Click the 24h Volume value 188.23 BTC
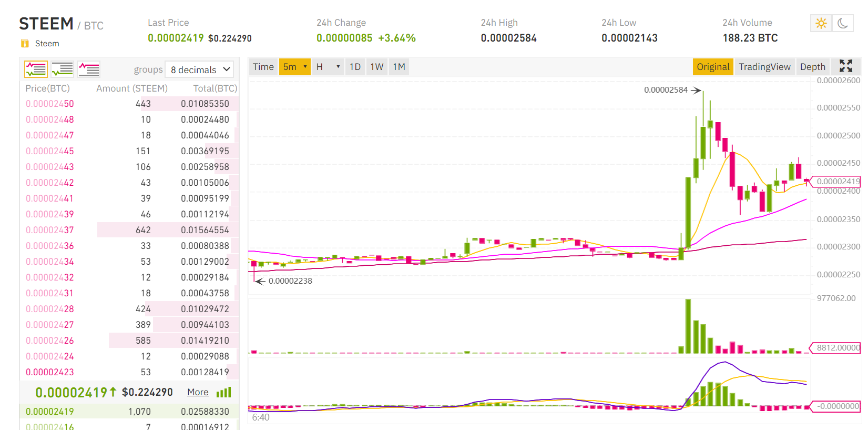The image size is (868, 430). click(x=750, y=38)
